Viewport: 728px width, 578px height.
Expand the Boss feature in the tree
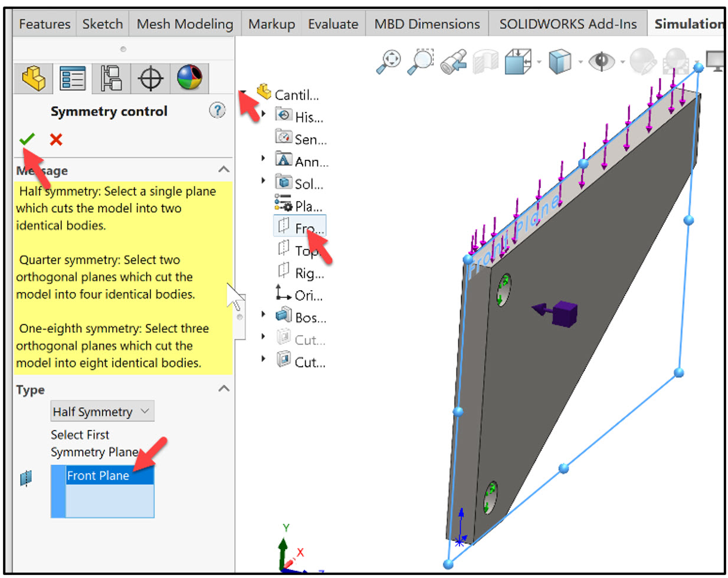tap(263, 314)
